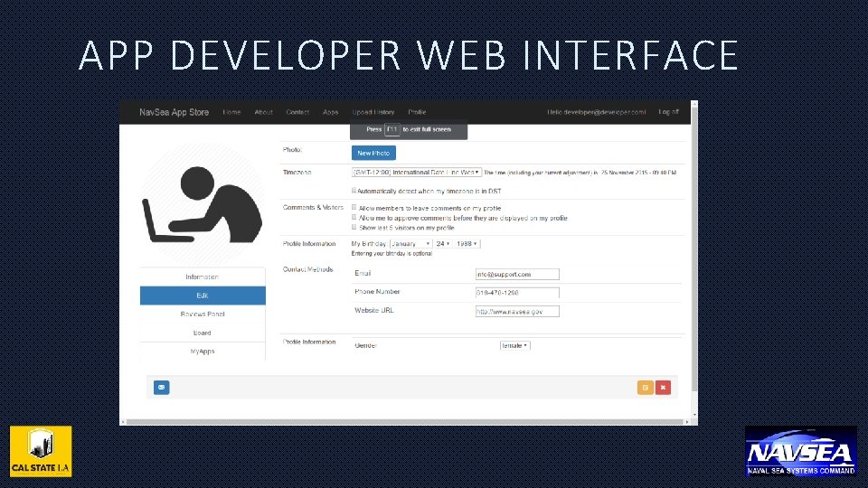Image resolution: width=868 pixels, height=488 pixels.
Task: Open the Gender dropdown showing female
Action: point(514,345)
